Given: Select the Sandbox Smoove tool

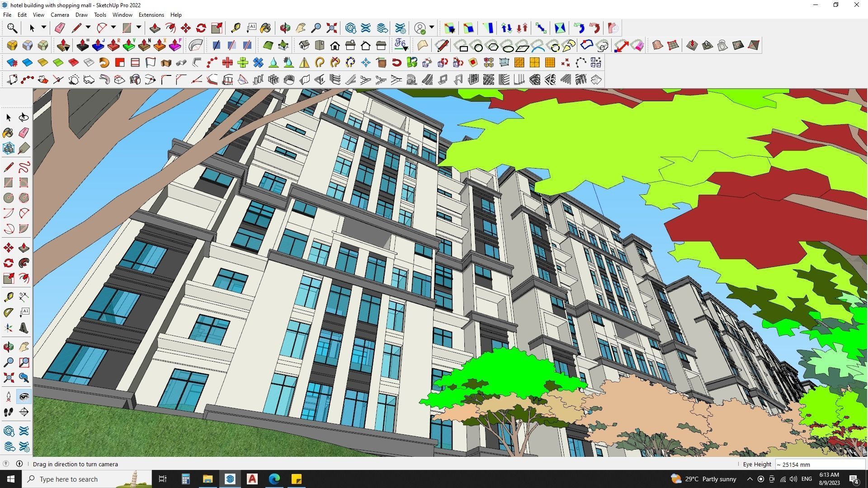Looking at the screenshot, I should pos(692,45).
